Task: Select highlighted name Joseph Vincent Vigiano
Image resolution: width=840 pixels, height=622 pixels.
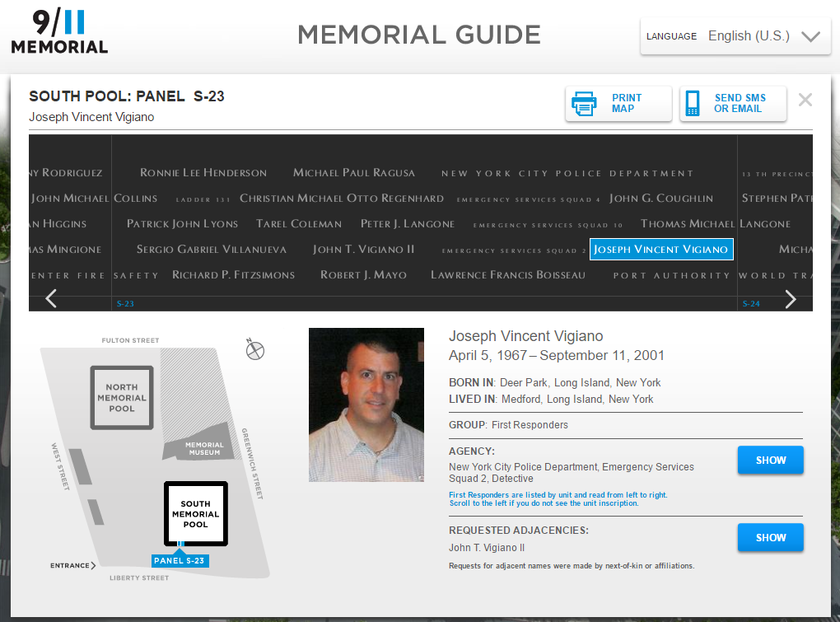Action: [x=660, y=250]
